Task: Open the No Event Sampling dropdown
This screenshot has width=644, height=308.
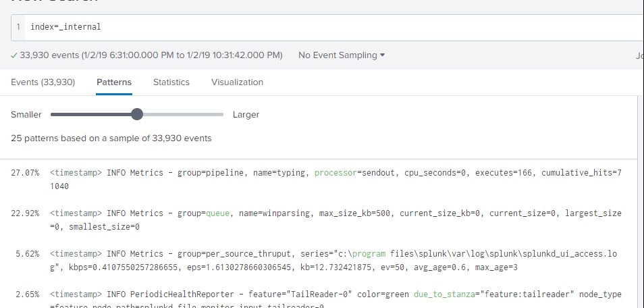Action: 341,55
